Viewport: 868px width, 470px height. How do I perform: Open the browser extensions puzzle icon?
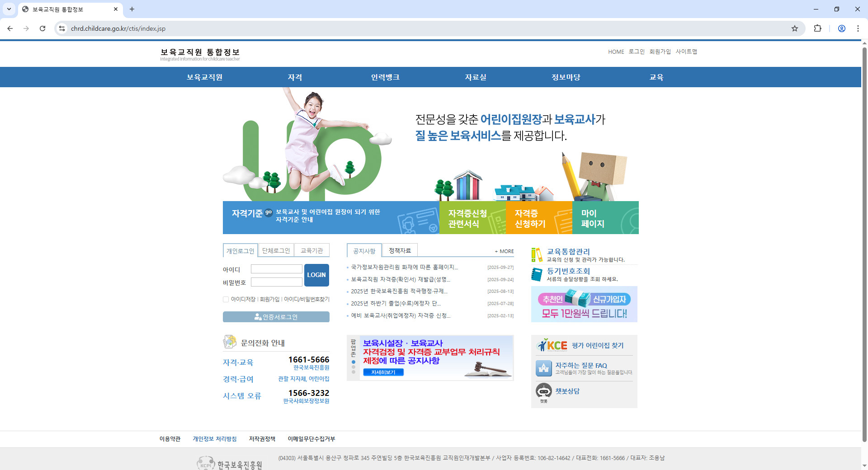(817, 28)
